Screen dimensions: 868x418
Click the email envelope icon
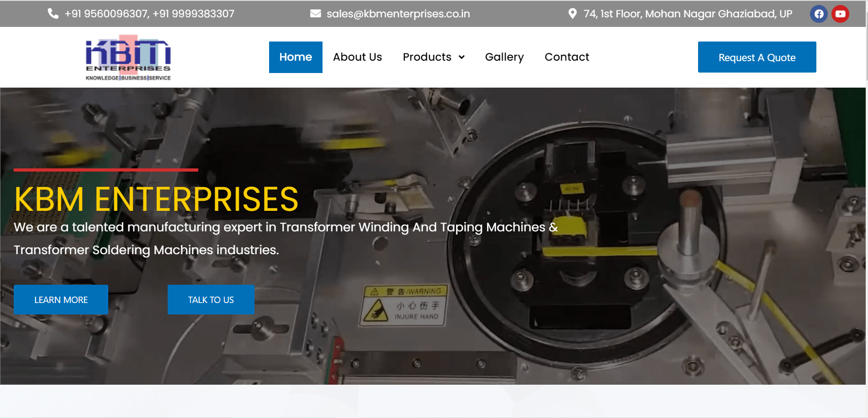point(315,14)
